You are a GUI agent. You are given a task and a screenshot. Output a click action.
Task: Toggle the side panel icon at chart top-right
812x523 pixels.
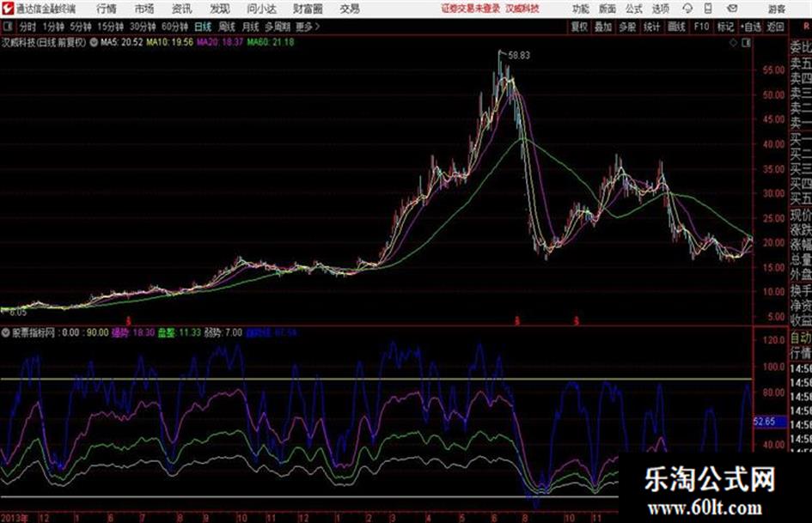[x=746, y=43]
